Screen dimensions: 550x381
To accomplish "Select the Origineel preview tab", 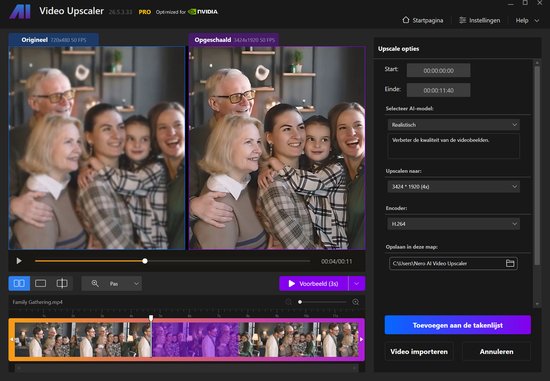I will pos(54,40).
